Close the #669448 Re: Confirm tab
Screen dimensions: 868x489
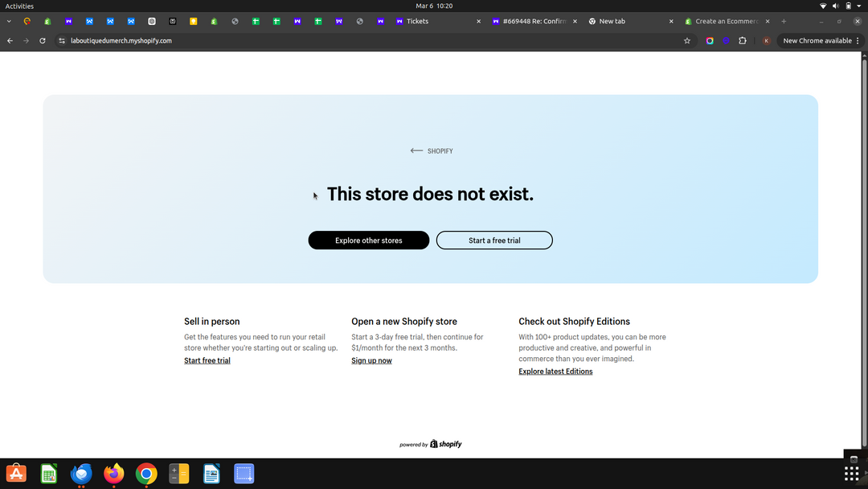[x=575, y=21]
